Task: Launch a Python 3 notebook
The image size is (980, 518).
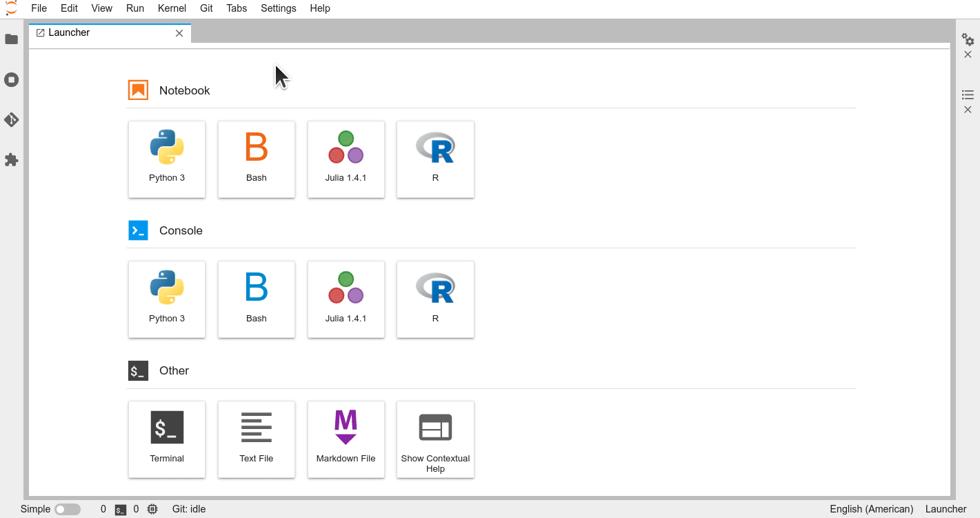Action: pyautogui.click(x=167, y=159)
